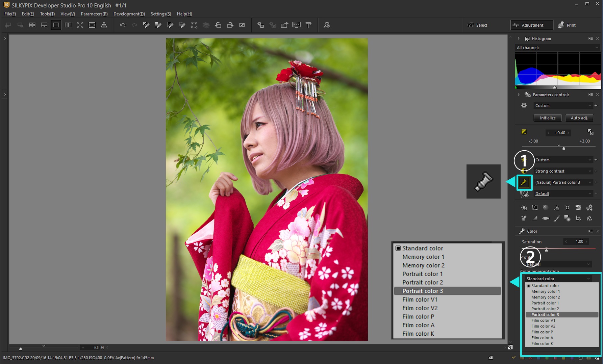Activate perspective transform tool in toolbar
The image size is (604, 364).
point(194,25)
